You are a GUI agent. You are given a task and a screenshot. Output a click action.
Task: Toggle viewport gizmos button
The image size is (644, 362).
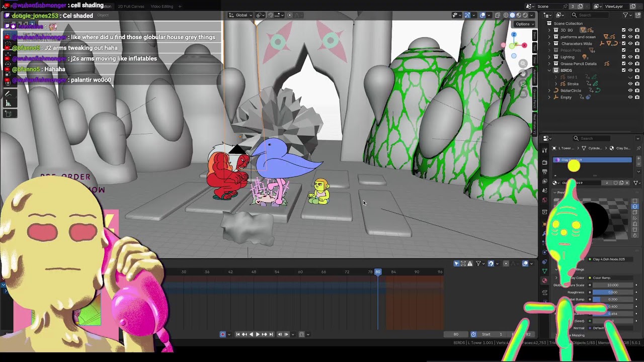[x=467, y=15]
